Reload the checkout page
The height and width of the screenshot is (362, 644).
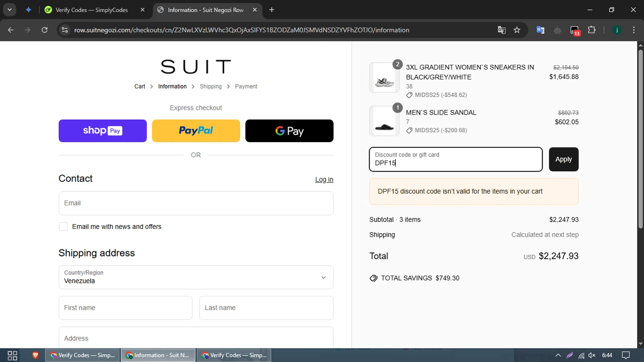(x=44, y=30)
